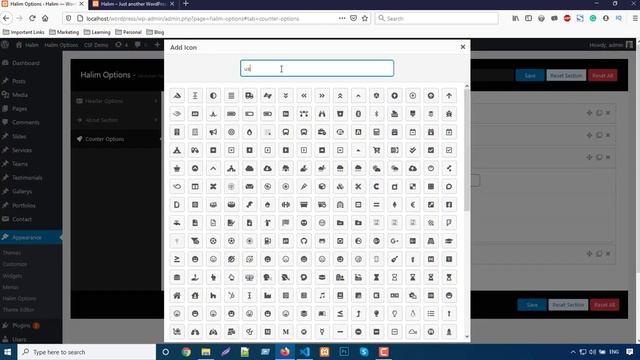640x360 pixels.
Task: Choose the dumbbell icon
Action: click(x=286, y=205)
